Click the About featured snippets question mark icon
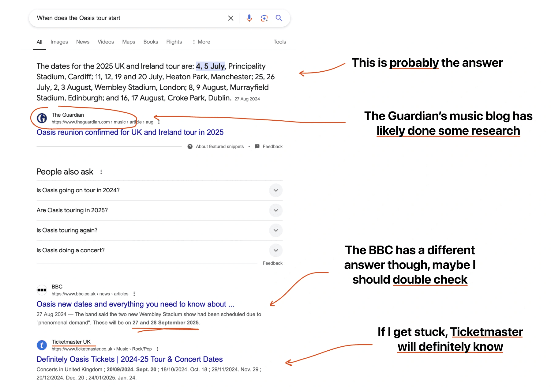Viewport: 551px width, 392px height. click(x=190, y=147)
